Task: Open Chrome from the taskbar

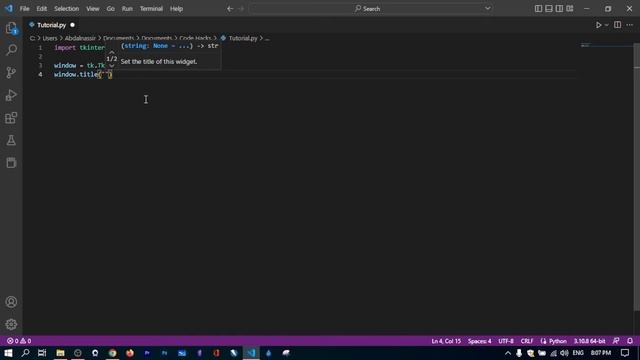Action: (112, 353)
